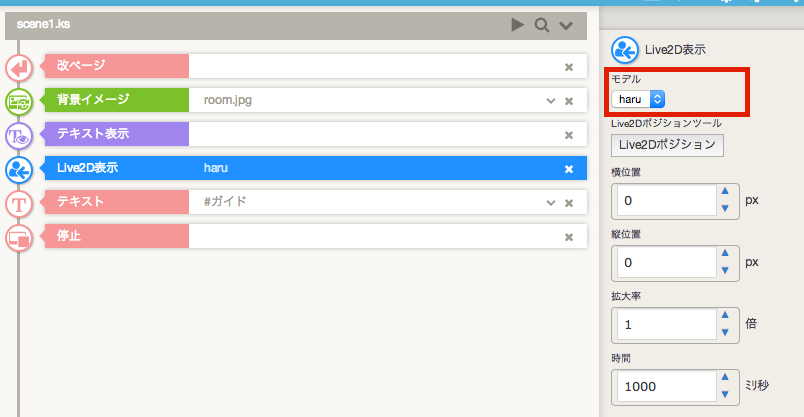This screenshot has height=417, width=804.
Task: Expand the room.jpg row chevron
Action: coord(550,101)
